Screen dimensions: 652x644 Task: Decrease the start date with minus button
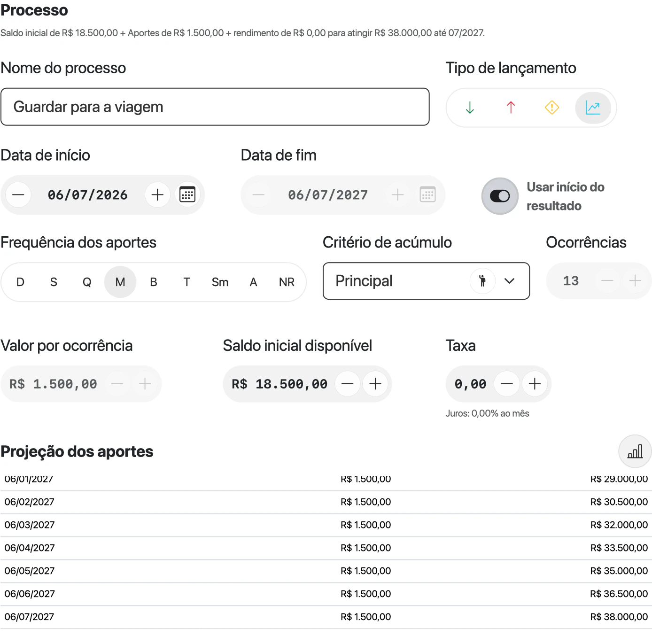18,194
